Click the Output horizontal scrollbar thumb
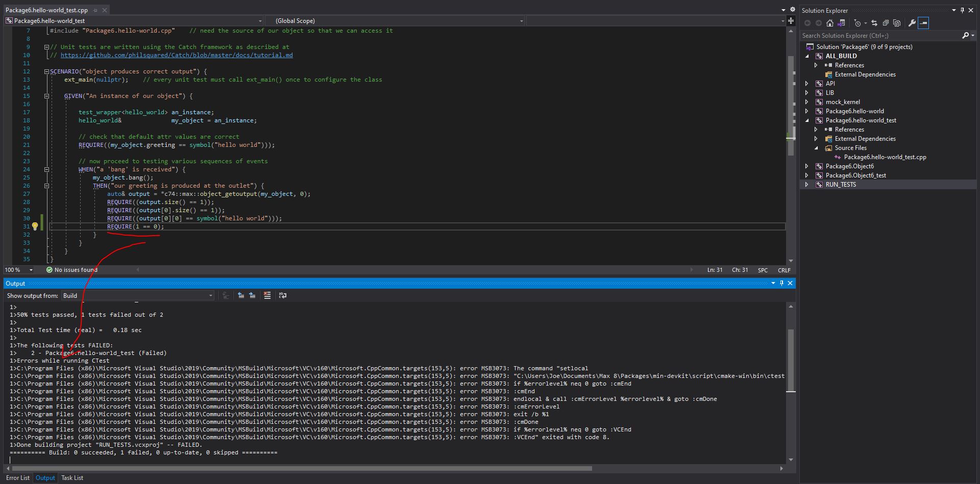Screen dimensions: 980x484 (301, 468)
